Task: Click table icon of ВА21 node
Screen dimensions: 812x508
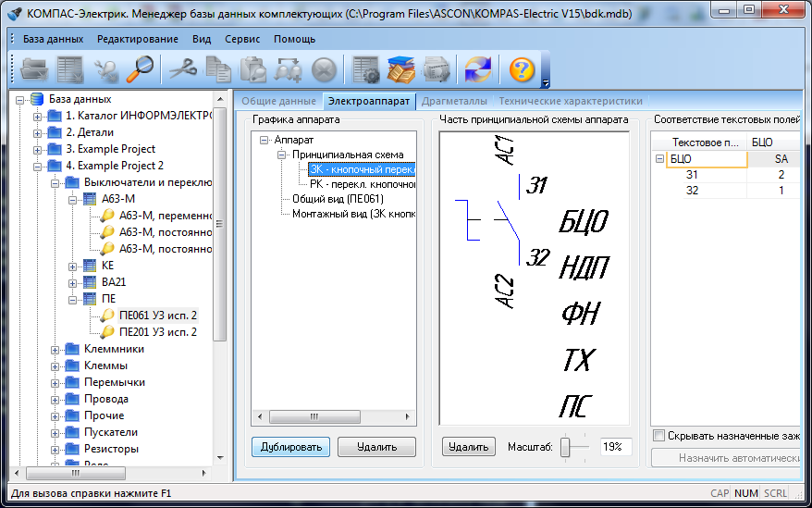Action: click(90, 282)
